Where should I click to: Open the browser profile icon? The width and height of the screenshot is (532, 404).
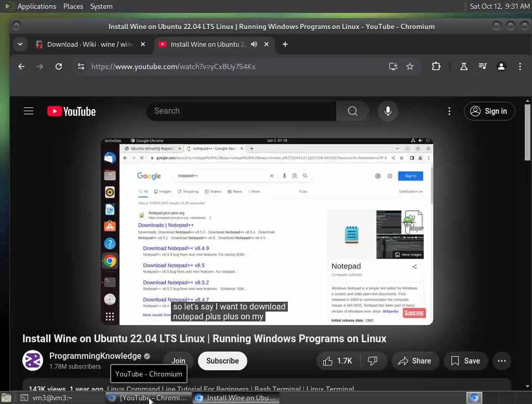pos(501,66)
